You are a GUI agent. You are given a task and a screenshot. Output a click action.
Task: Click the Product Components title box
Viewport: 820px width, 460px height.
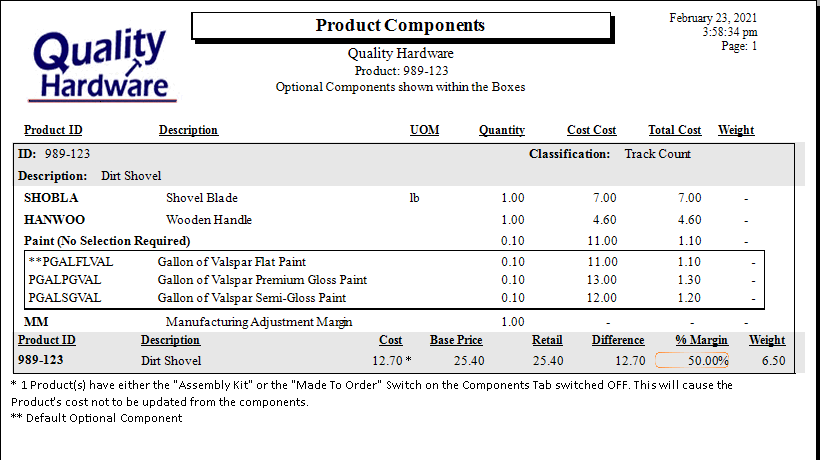point(401,26)
